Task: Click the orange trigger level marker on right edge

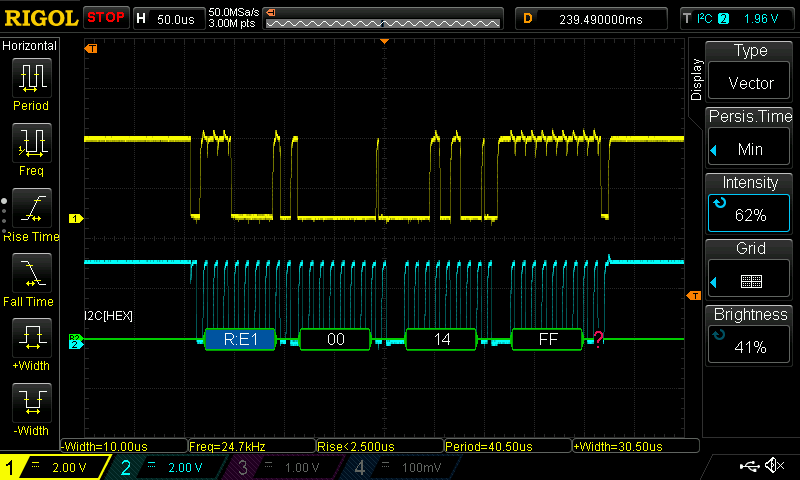Action: point(694,295)
